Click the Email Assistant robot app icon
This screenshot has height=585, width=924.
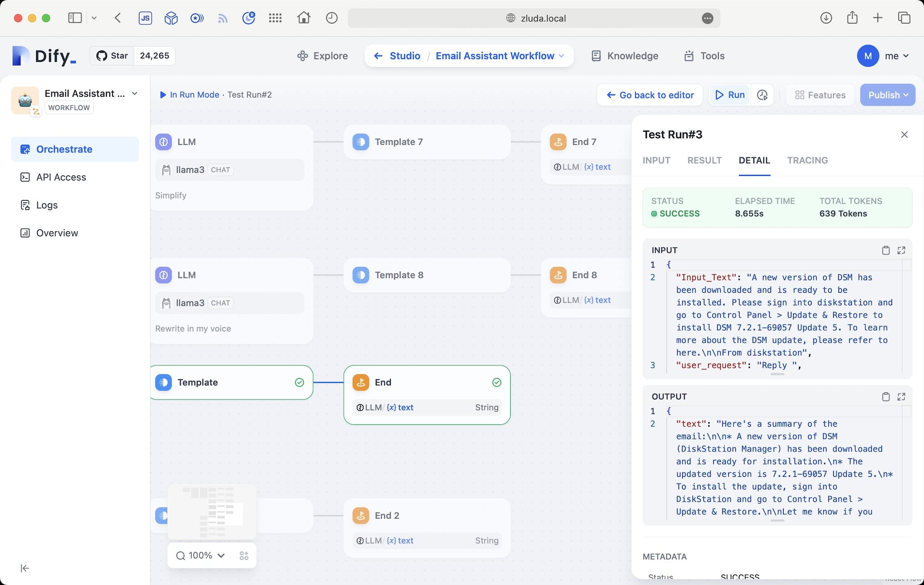pyautogui.click(x=25, y=100)
